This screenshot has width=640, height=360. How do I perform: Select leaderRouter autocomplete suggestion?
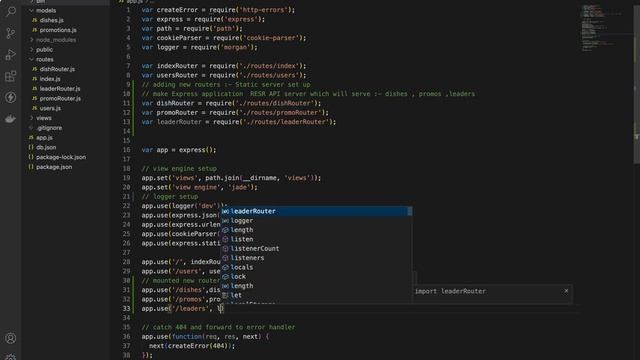[316, 211]
